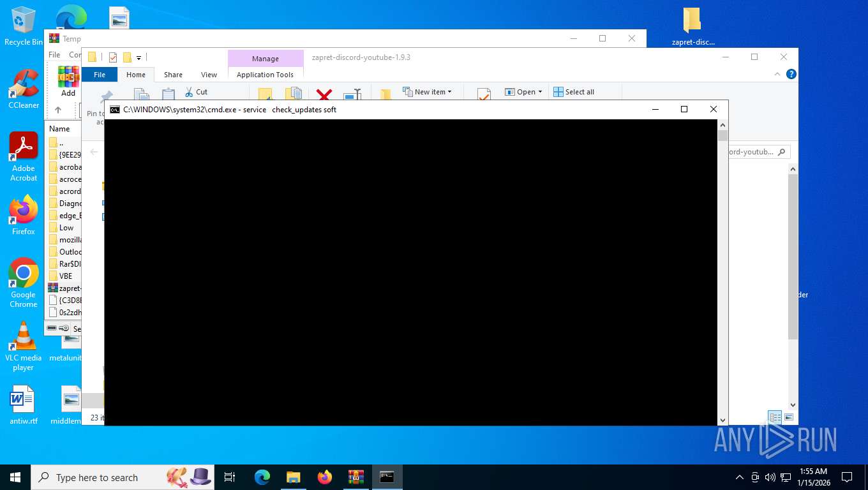The width and height of the screenshot is (868, 490).
Task: Open Adobe Acrobat desktop shortcut
Action: click(23, 157)
